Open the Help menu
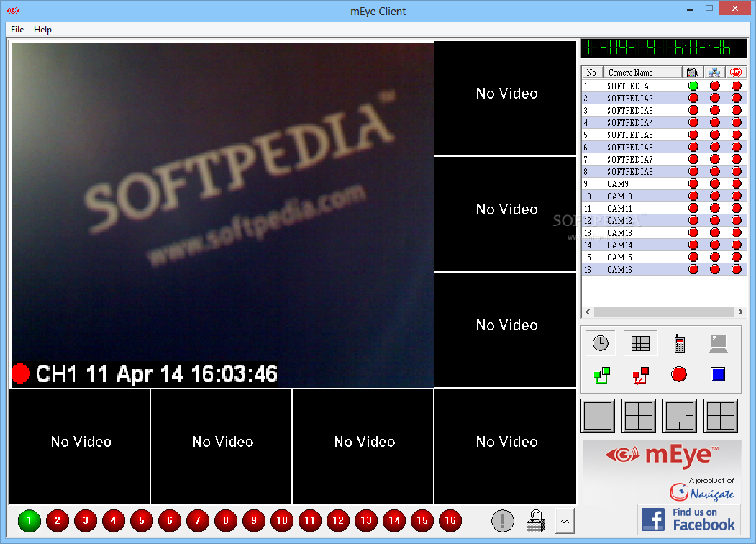This screenshot has width=756, height=544. coord(42,30)
